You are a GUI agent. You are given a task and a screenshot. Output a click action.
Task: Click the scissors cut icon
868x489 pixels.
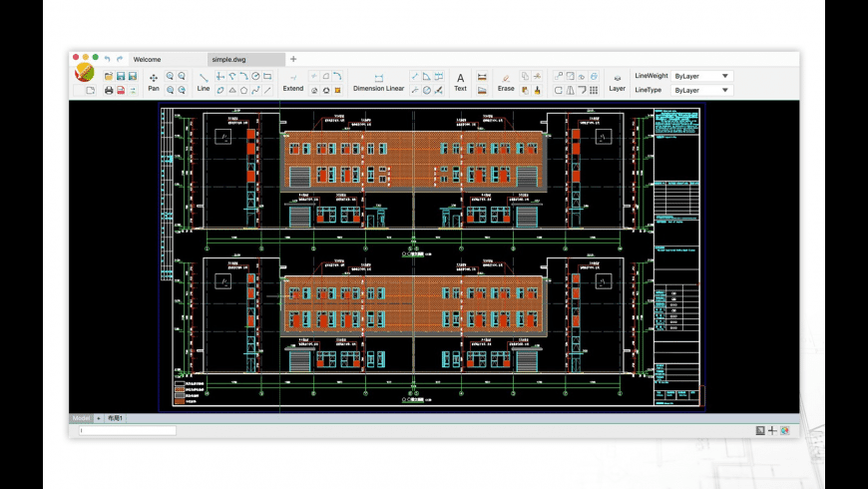tap(537, 76)
